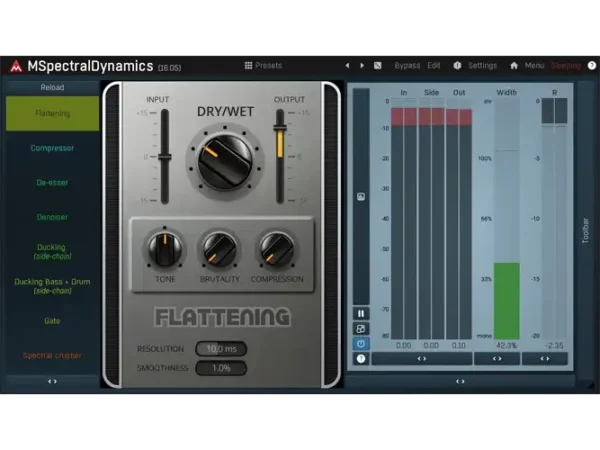Click the BRUTALITY knob

point(220,250)
